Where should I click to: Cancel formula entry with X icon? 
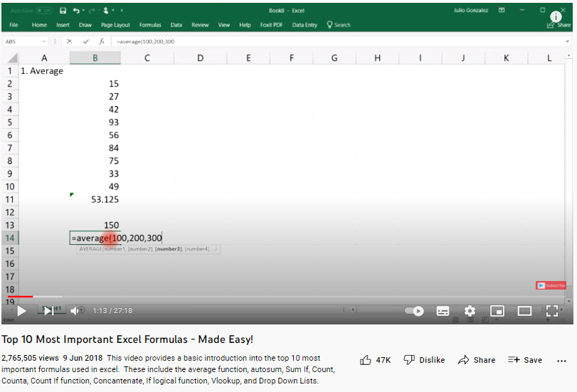click(x=70, y=41)
